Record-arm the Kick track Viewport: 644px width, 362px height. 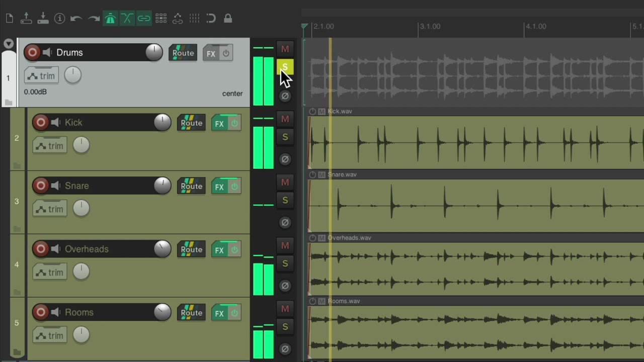41,122
